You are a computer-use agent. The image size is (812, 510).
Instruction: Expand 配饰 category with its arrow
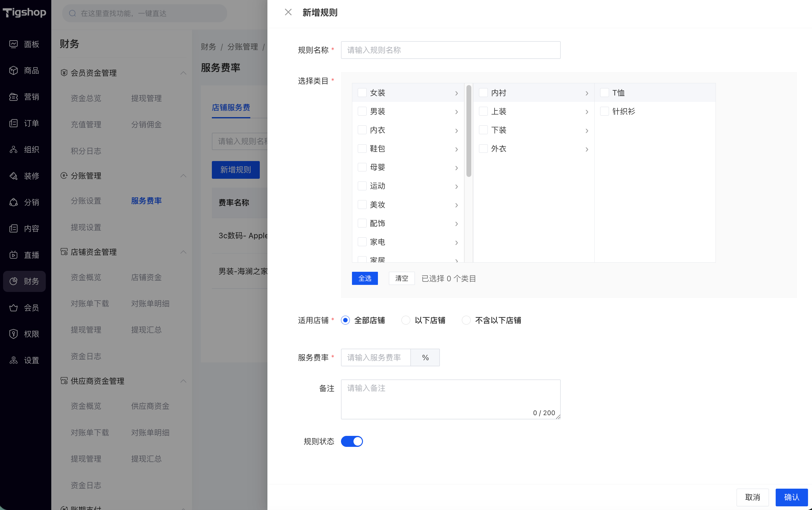point(457,224)
